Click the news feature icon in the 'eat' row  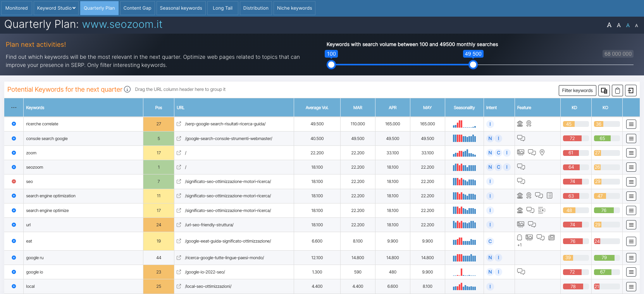(552, 238)
